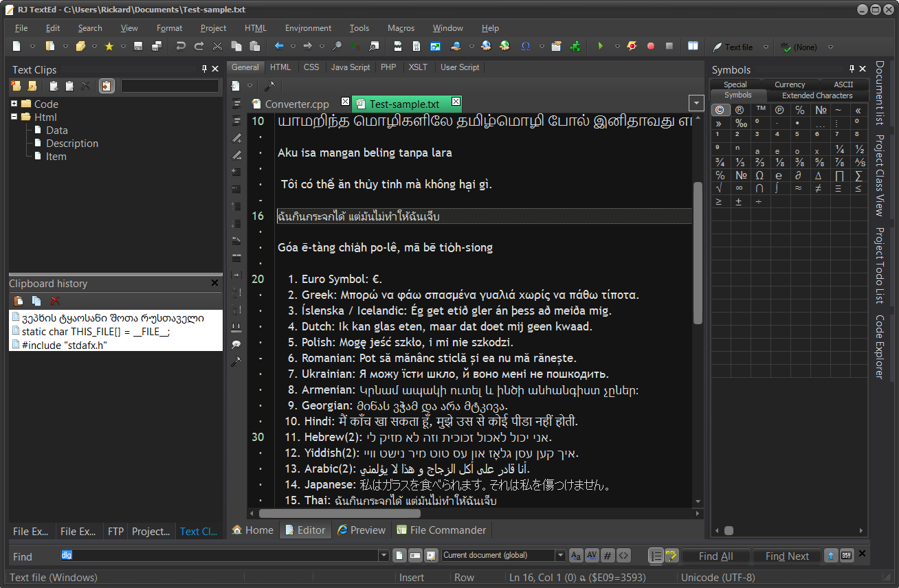Insert the copyright symbol from Symbols grid
The image size is (899, 588).
click(720, 111)
